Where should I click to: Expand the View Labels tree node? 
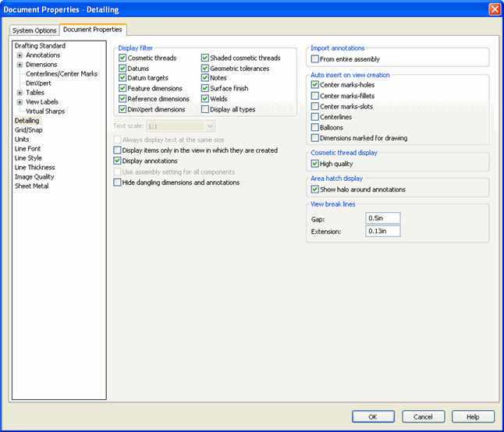click(20, 102)
